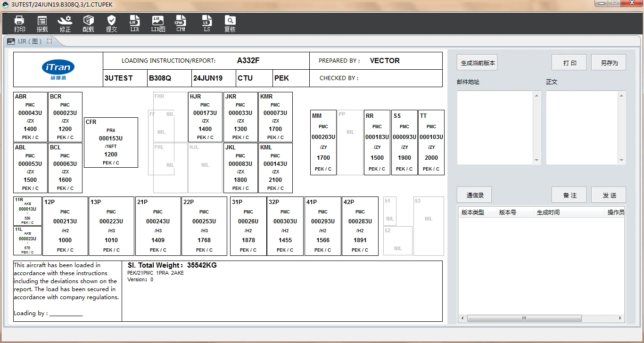
Task: Open the LIR document view
Action: (134, 23)
